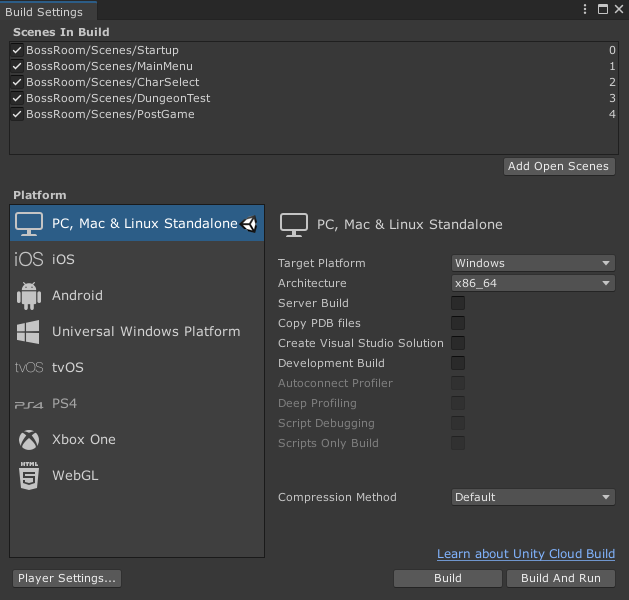Viewport: 629px width, 600px height.
Task: Enable the Server Build checkbox
Action: point(458,303)
